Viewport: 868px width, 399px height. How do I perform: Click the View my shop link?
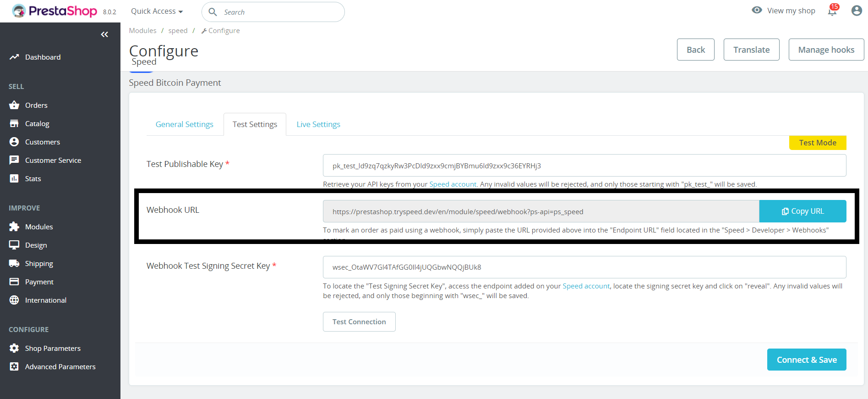coord(791,11)
